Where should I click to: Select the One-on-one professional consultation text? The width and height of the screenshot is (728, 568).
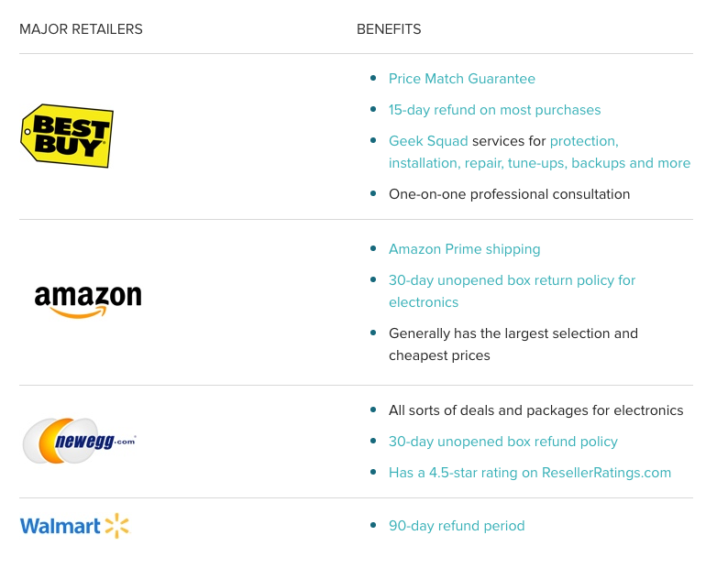click(x=509, y=194)
